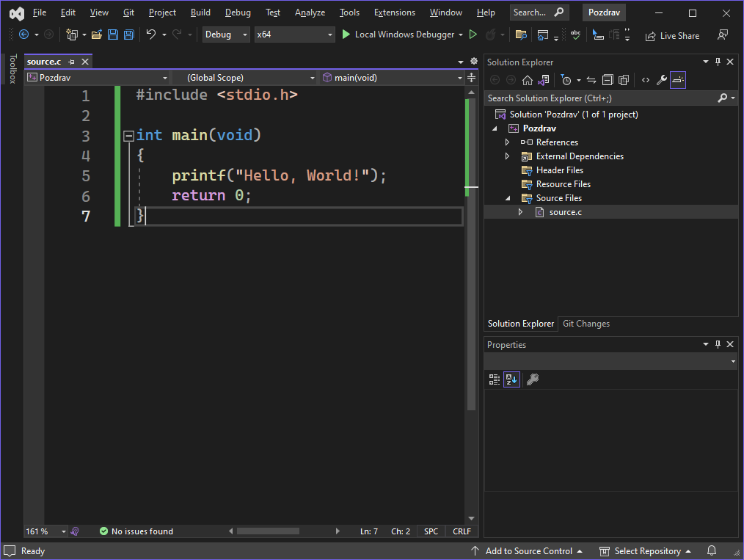Click the Open File folder icon
The width and height of the screenshot is (744, 560).
pos(97,34)
